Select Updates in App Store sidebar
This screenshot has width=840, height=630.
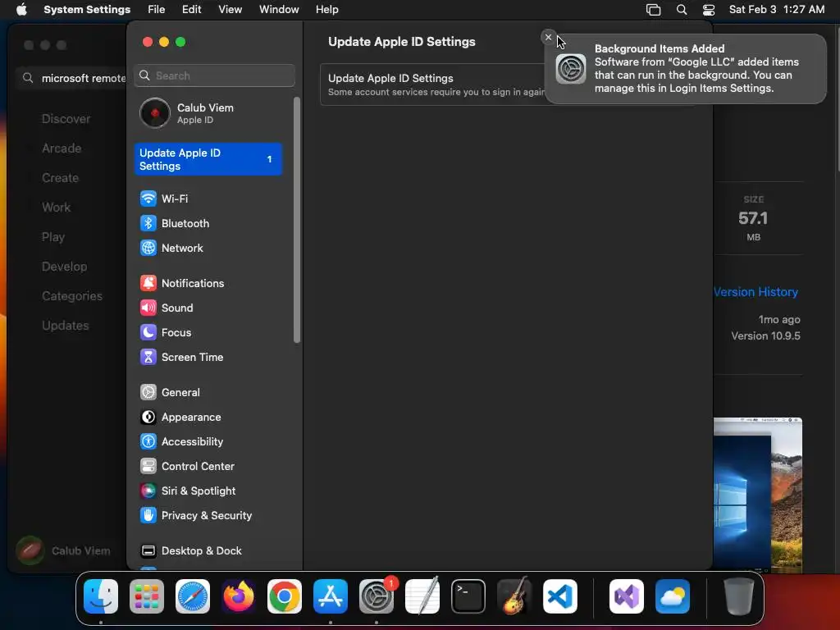(66, 325)
